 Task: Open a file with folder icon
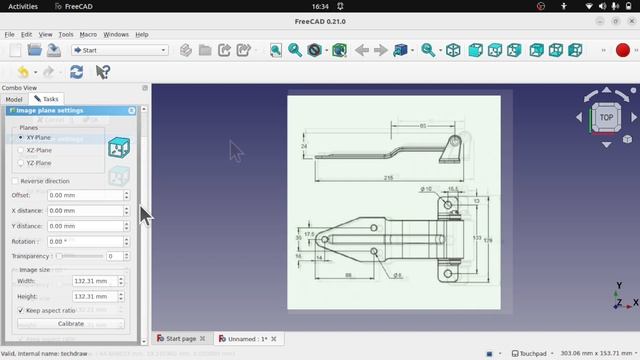click(x=35, y=50)
